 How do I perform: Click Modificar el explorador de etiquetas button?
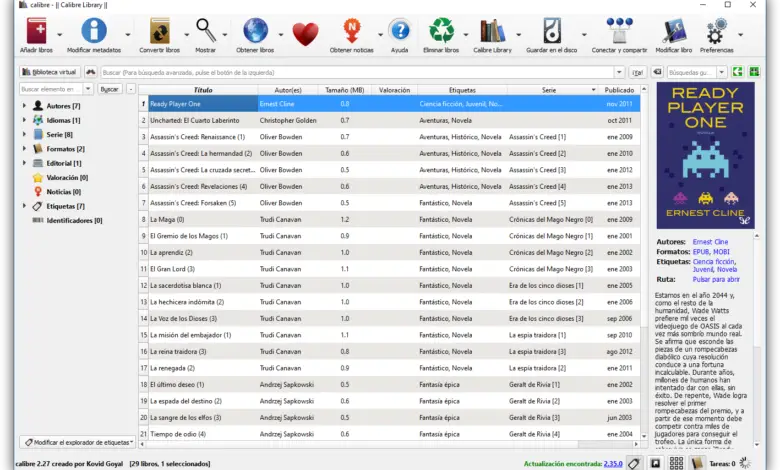79,442
